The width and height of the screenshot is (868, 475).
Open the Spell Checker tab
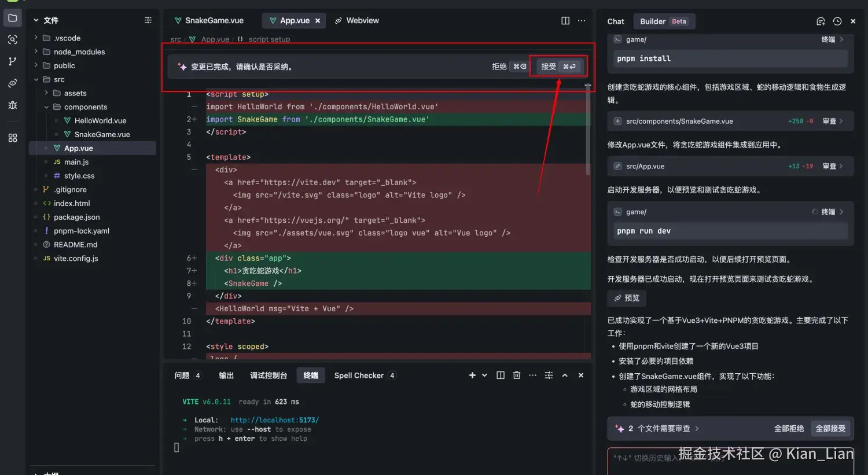(x=365, y=375)
